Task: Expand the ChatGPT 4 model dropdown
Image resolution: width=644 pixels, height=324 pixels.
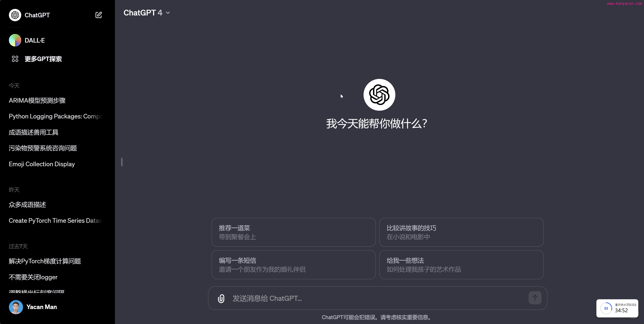Action: point(147,13)
